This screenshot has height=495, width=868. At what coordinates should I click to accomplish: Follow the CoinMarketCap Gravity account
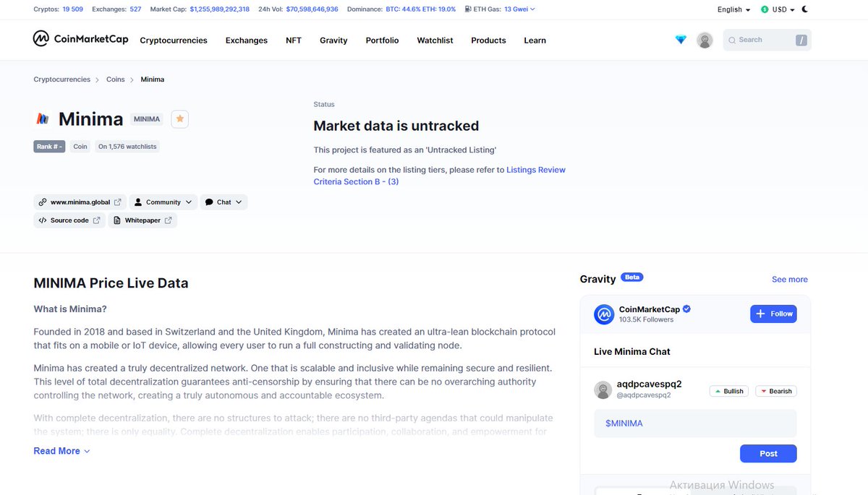(773, 314)
